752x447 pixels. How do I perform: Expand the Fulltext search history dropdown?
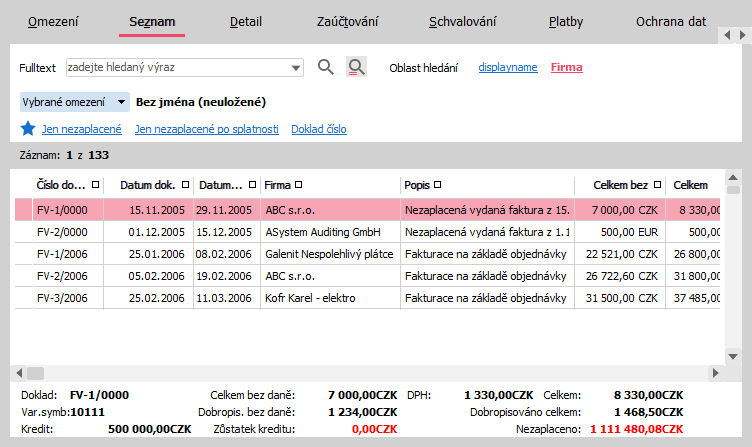coord(296,68)
